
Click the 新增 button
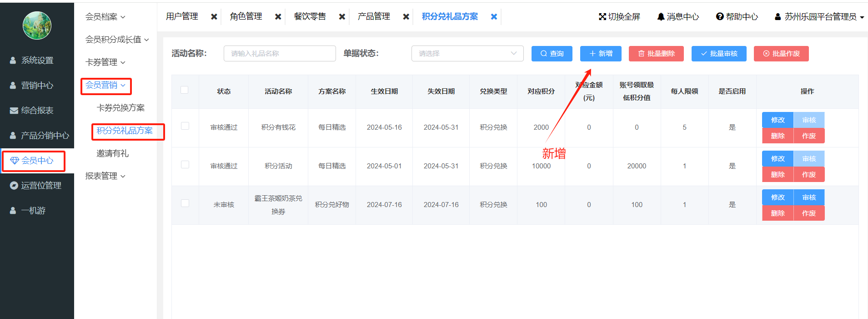[601, 54]
